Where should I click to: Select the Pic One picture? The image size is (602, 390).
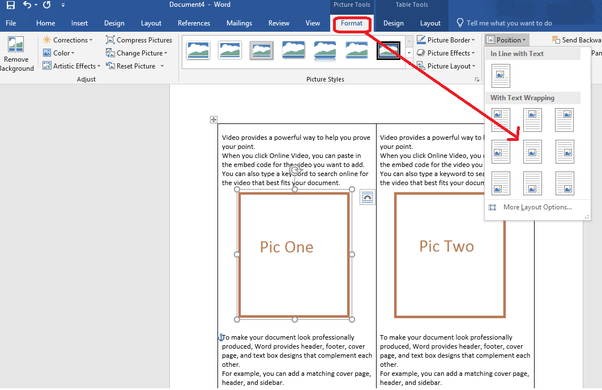tap(294, 254)
